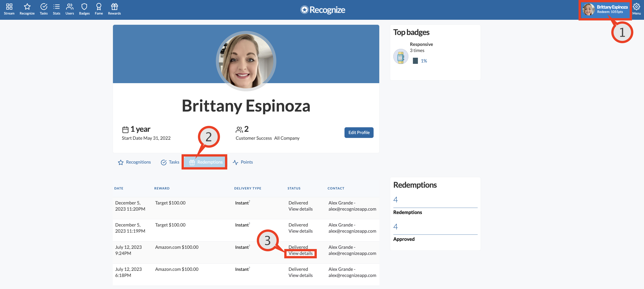Click Target $100.00 in December 5 11:19PM row
644x289 pixels.
tap(170, 225)
